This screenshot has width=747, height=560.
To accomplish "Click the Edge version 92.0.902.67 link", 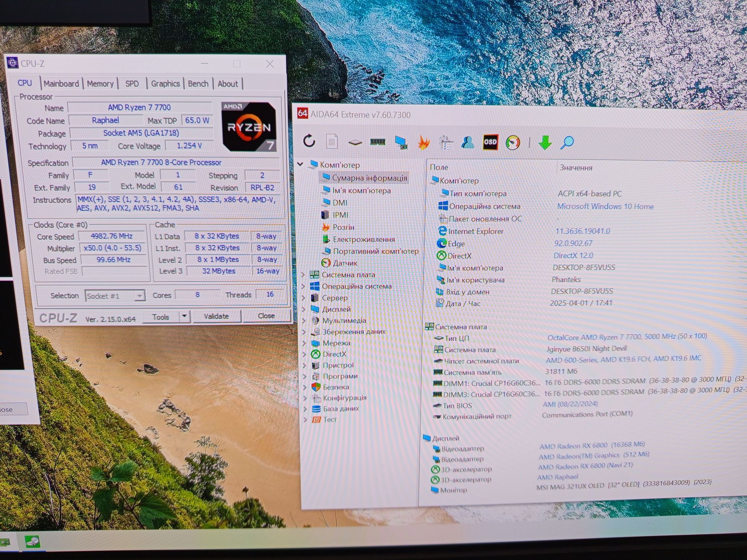I will point(573,243).
